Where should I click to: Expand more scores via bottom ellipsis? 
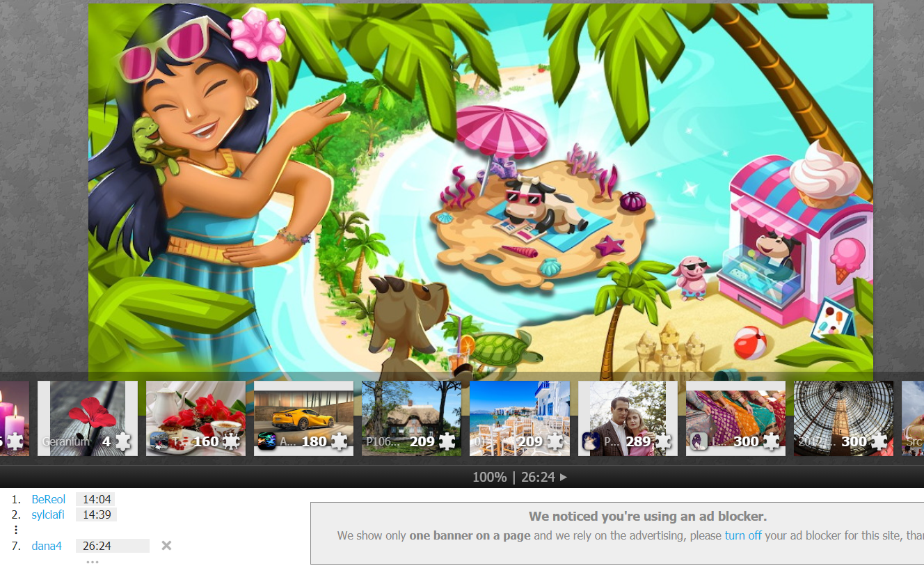coord(93,561)
